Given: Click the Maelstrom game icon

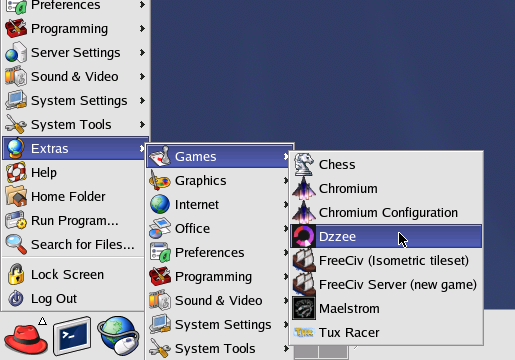Looking at the screenshot, I should click(303, 308).
